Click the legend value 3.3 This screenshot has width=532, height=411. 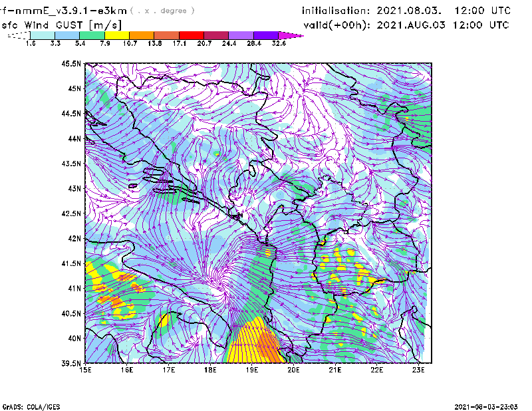pos(55,43)
